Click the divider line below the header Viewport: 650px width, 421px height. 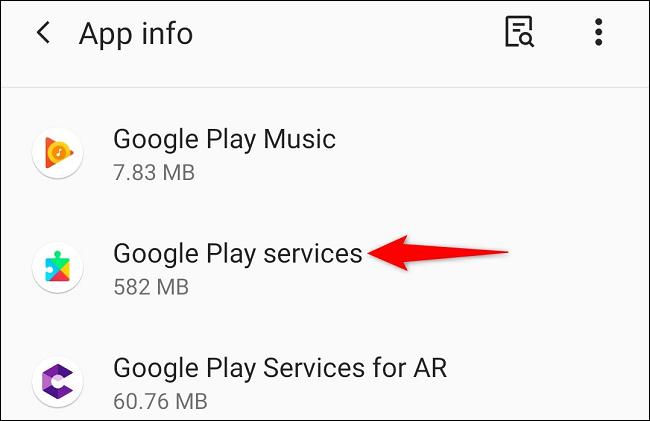pos(325,87)
